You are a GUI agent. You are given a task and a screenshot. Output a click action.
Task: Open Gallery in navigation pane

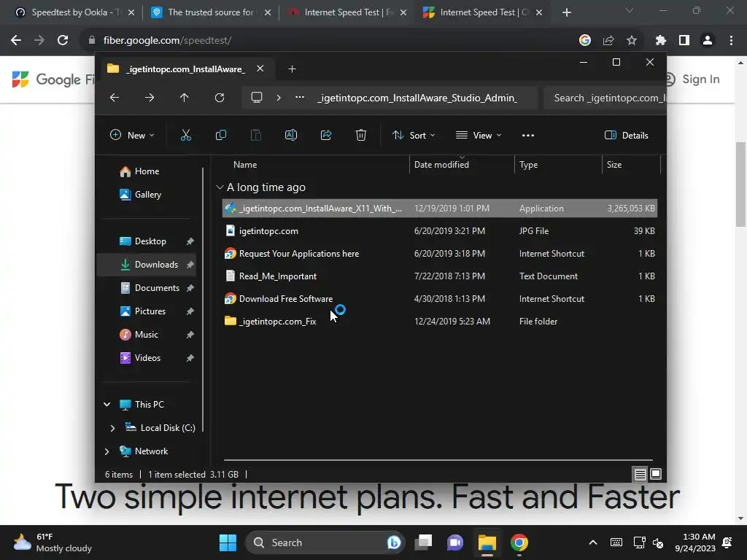click(x=147, y=195)
